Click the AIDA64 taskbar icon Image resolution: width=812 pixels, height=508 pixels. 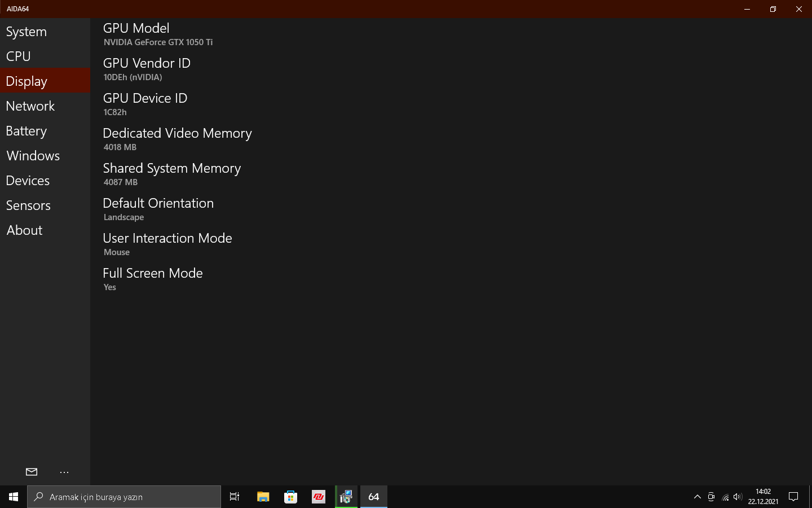[374, 497]
